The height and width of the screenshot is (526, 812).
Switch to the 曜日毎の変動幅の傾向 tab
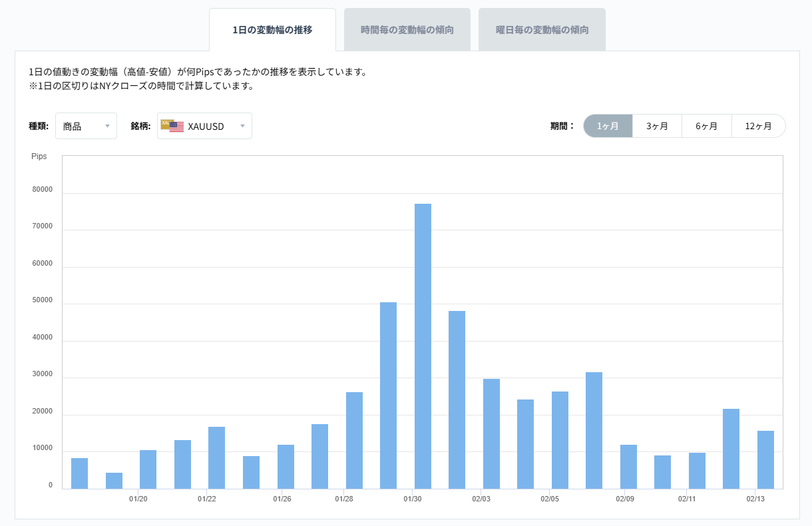(x=541, y=29)
